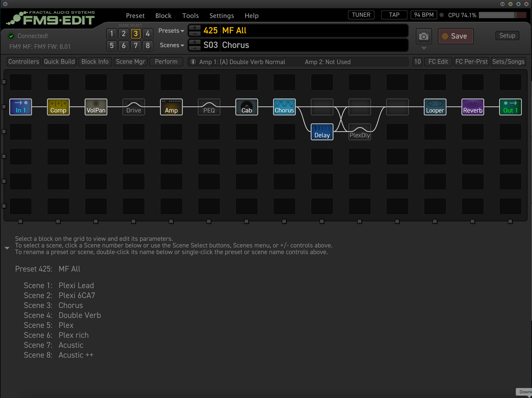Select active scene 3 button
Viewport: 532px width, 398px height.
click(x=136, y=34)
